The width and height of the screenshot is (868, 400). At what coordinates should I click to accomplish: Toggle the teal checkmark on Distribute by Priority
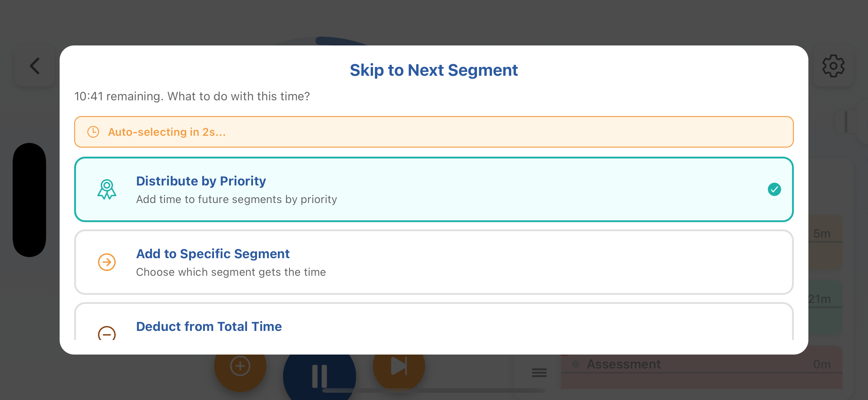[774, 189]
